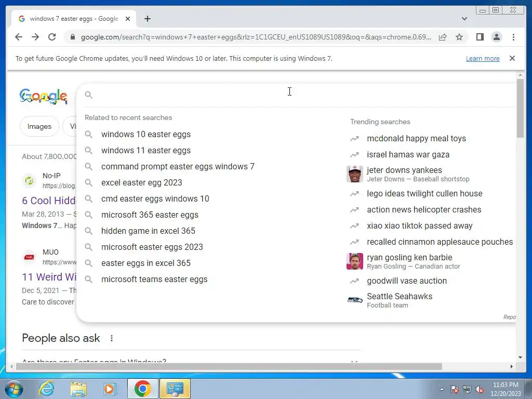Open trending recalled cinnamon applesauce pouches
This screenshot has width=532, height=399.
tap(440, 242)
